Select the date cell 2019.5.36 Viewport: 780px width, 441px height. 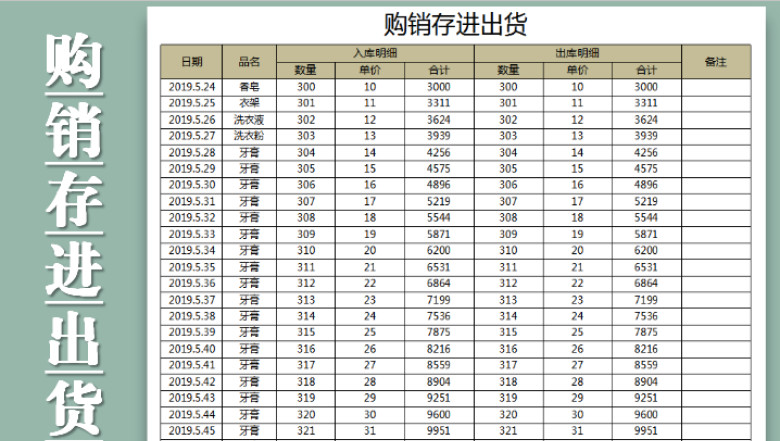pyautogui.click(x=192, y=283)
